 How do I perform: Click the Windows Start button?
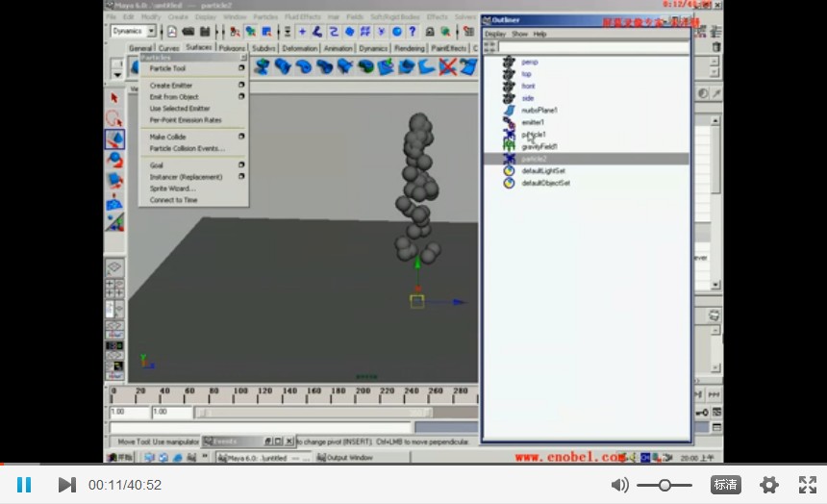click(121, 458)
